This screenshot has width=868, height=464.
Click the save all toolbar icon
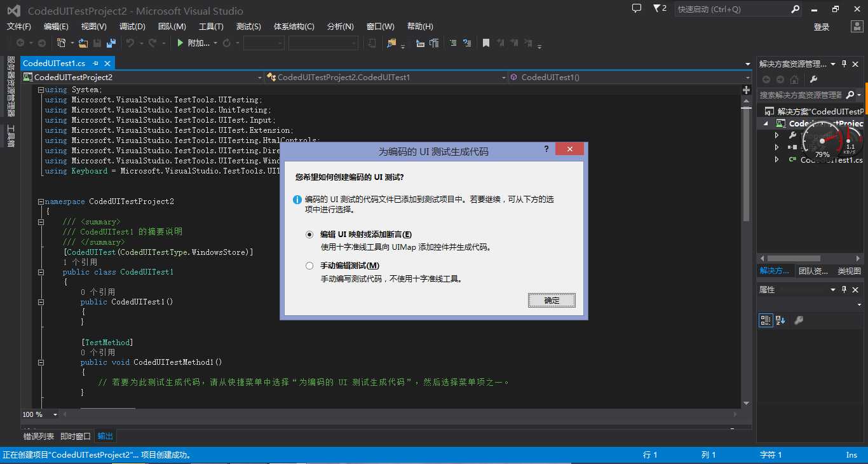(x=111, y=43)
